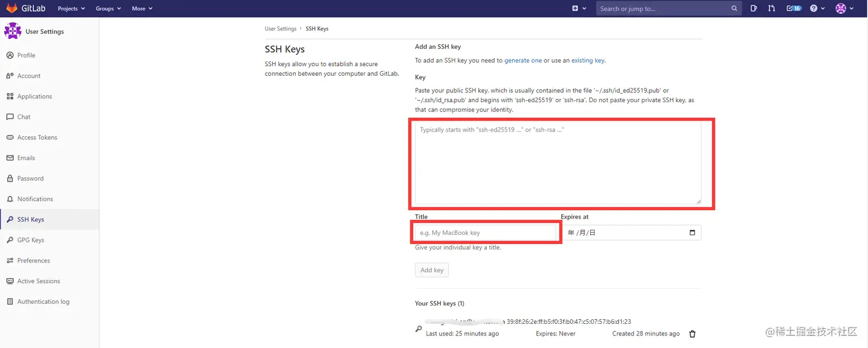Click the key icon beside listed SSH key
Viewport: 868px width, 348px height.
pyautogui.click(x=418, y=328)
